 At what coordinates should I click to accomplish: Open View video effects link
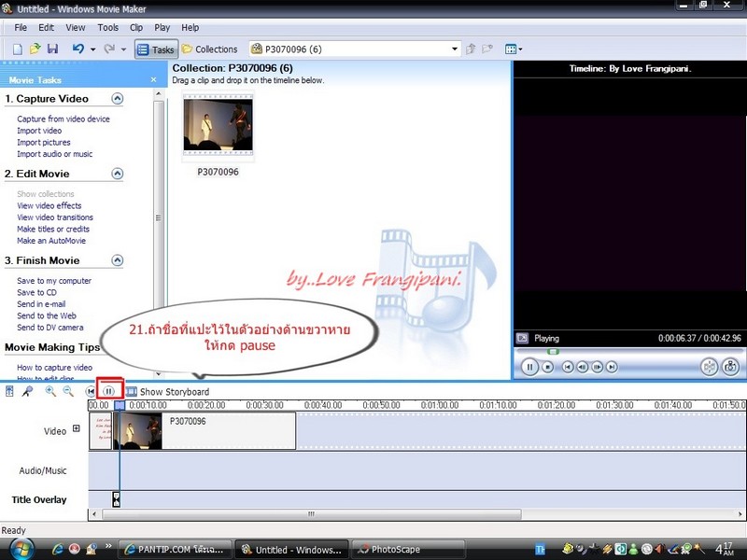(x=49, y=205)
